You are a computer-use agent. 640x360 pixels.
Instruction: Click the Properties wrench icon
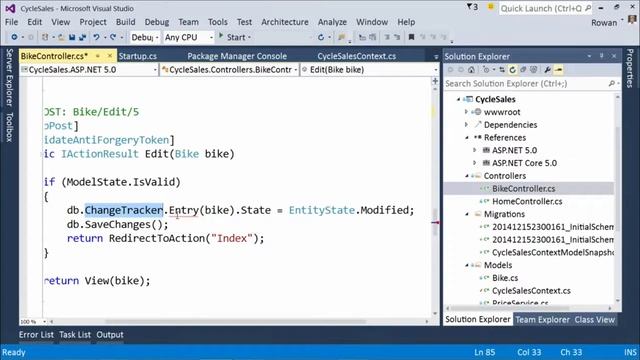pyautogui.click(x=548, y=70)
